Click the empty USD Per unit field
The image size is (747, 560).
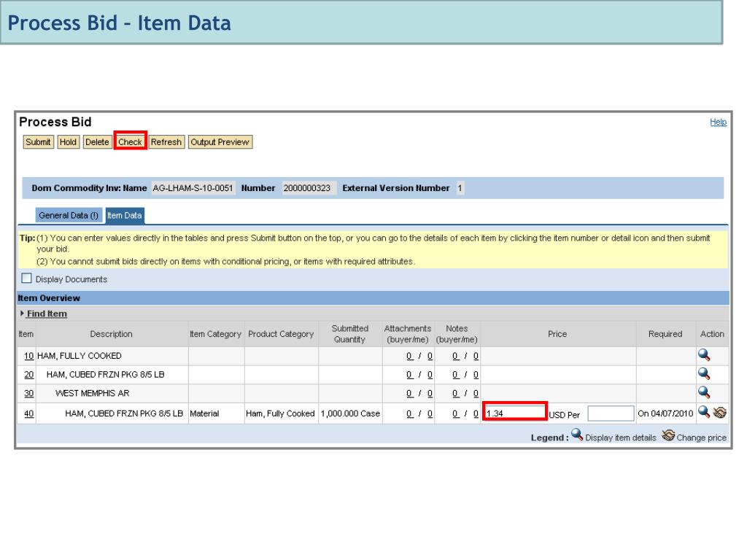(x=610, y=413)
